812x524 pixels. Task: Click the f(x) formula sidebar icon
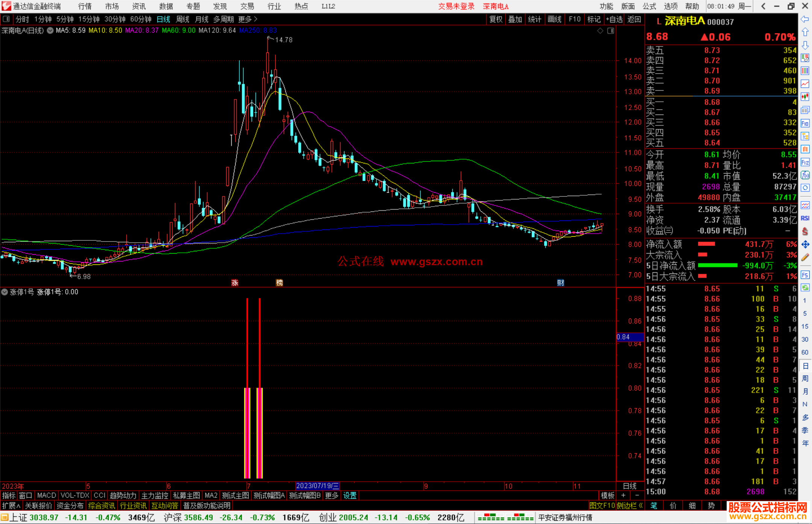pos(805,175)
